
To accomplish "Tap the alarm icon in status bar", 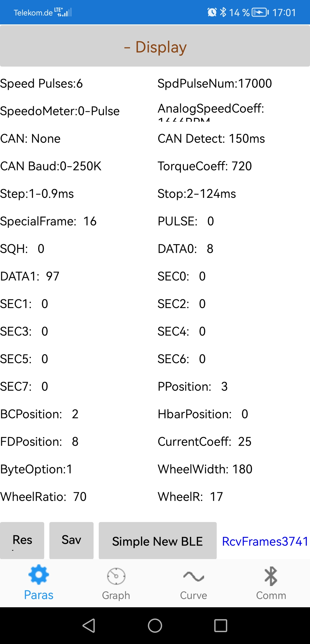I will point(212,12).
